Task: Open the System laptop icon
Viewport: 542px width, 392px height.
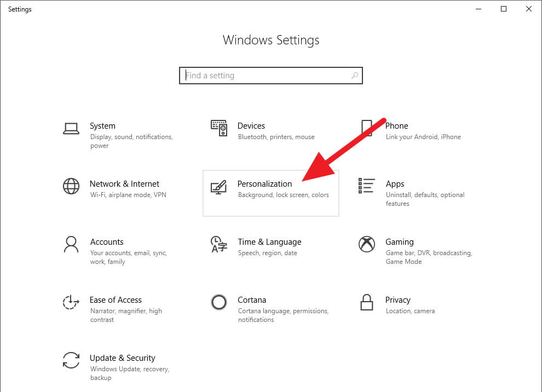Action: pos(71,129)
